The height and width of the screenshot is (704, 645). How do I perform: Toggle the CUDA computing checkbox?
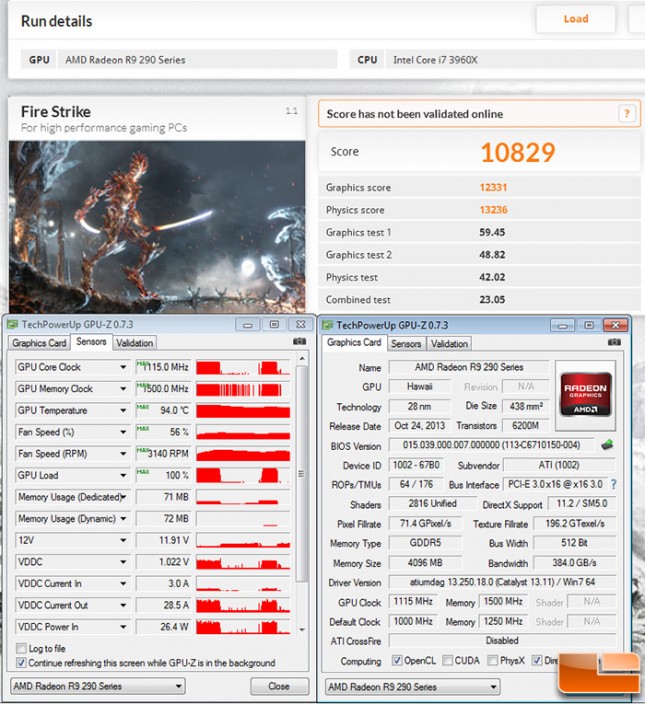click(x=448, y=660)
